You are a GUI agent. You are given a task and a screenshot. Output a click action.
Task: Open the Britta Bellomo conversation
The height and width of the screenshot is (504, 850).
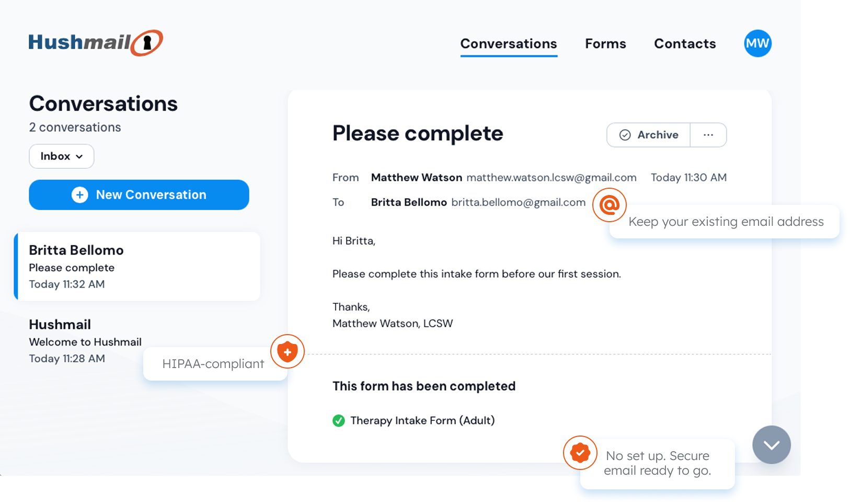tap(137, 267)
